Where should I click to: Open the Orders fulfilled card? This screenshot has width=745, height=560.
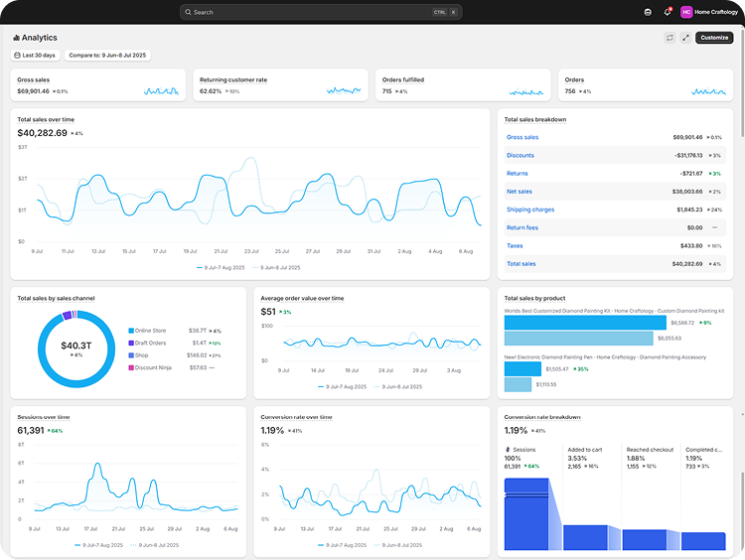tap(463, 85)
